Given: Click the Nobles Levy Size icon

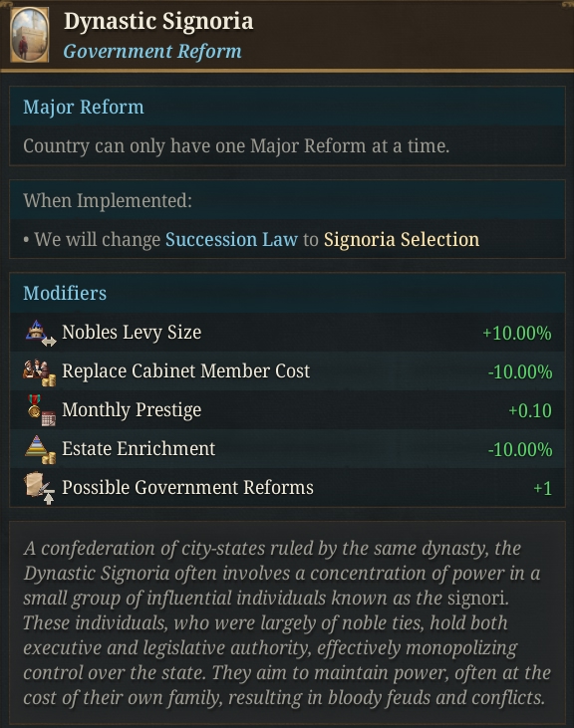Looking at the screenshot, I should pos(41,333).
